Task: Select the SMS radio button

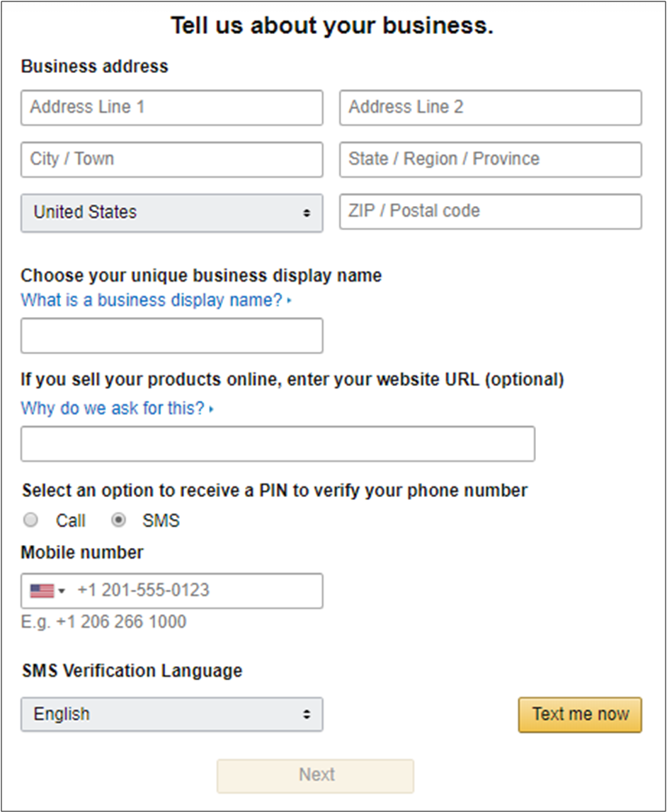Action: (x=119, y=520)
